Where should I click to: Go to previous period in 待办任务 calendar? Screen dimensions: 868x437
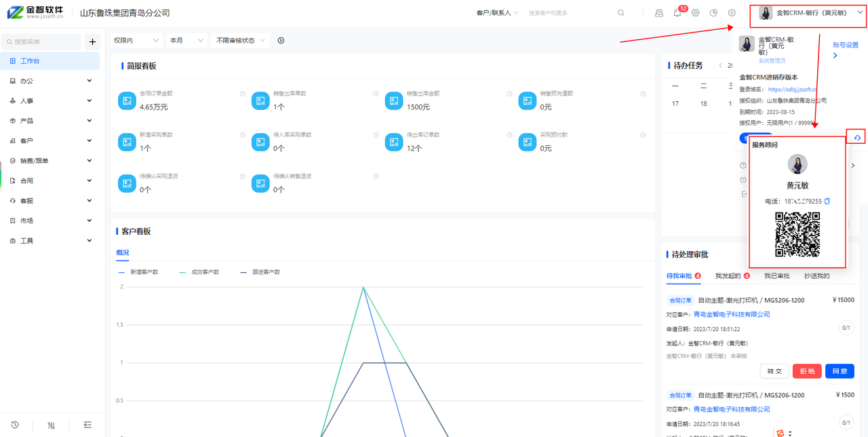point(720,66)
